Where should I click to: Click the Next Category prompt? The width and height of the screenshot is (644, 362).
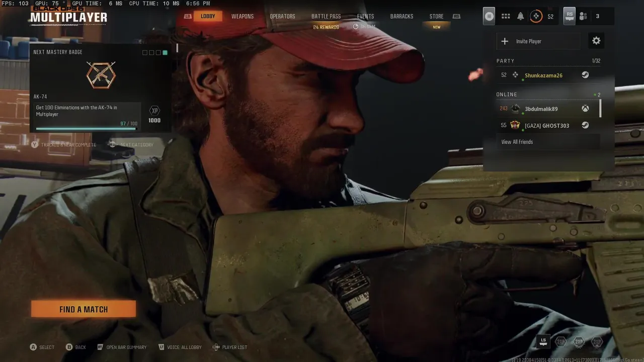click(x=131, y=145)
